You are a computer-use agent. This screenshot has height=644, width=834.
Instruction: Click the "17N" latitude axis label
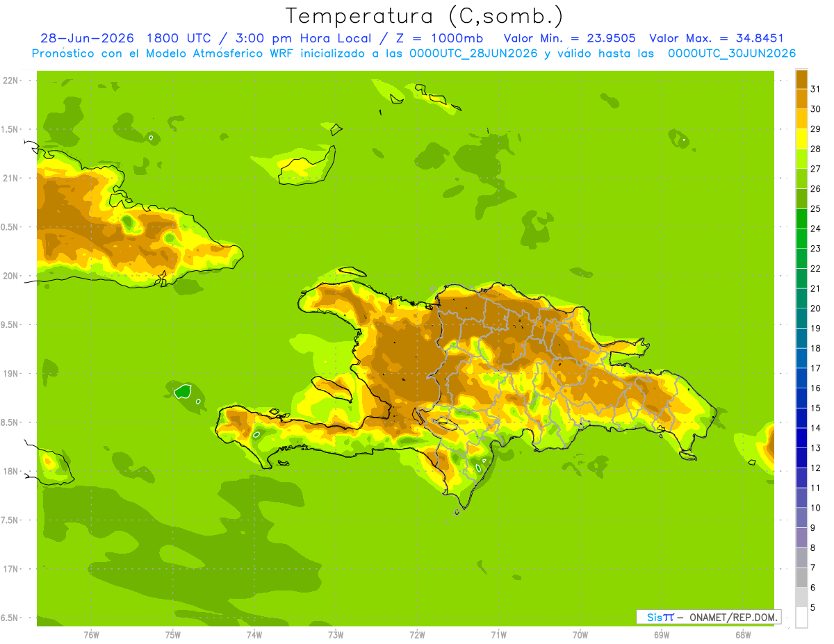click(x=10, y=569)
